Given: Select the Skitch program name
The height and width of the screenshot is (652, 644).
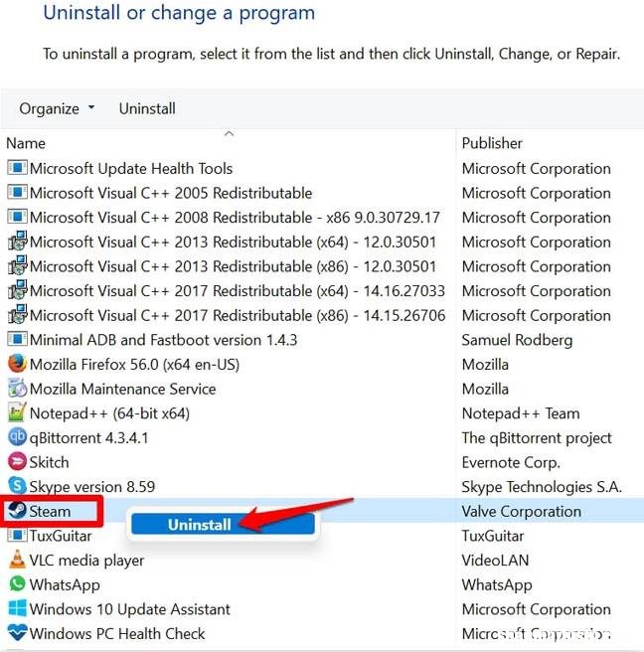Looking at the screenshot, I should [x=49, y=462].
